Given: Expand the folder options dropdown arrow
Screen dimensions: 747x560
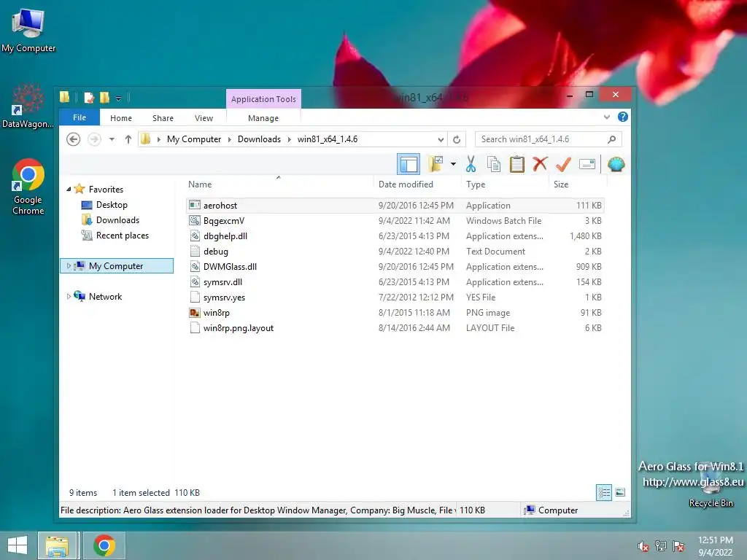Looking at the screenshot, I should [x=453, y=164].
